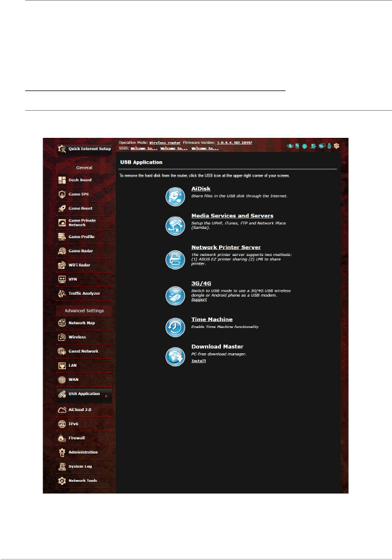Open the IPv6 menu item

point(84,423)
